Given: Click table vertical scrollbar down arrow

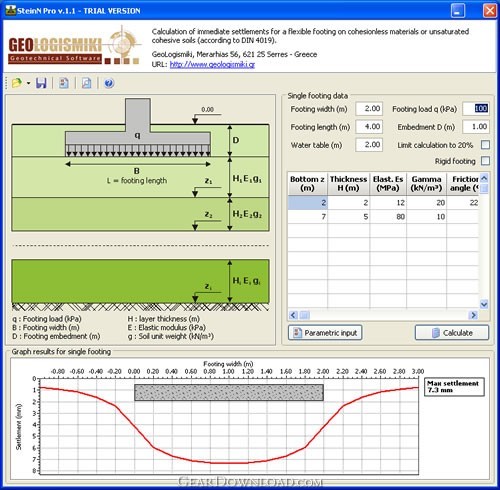Looking at the screenshot, I should (x=484, y=304).
